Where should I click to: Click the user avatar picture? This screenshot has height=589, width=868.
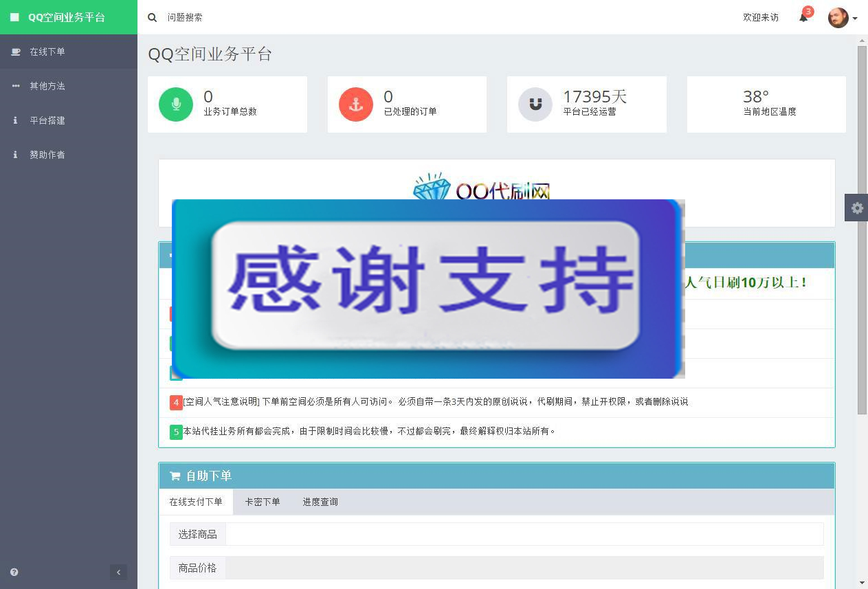838,17
